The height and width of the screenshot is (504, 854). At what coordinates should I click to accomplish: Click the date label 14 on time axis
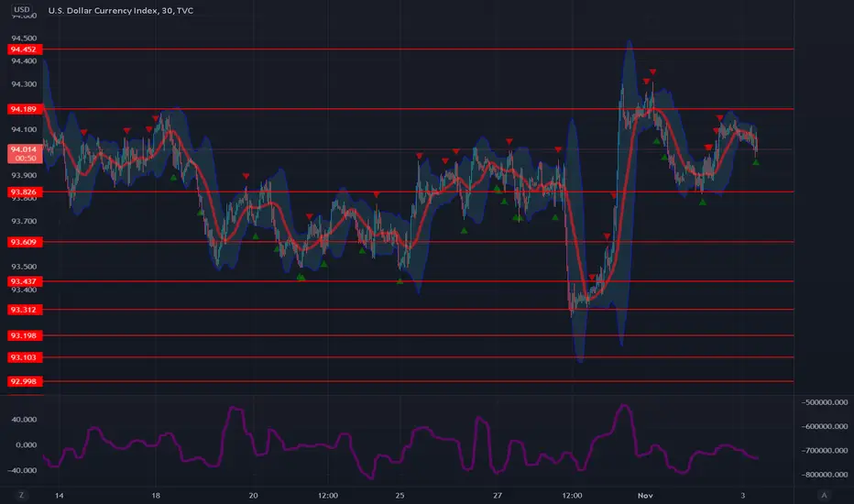pyautogui.click(x=60, y=495)
